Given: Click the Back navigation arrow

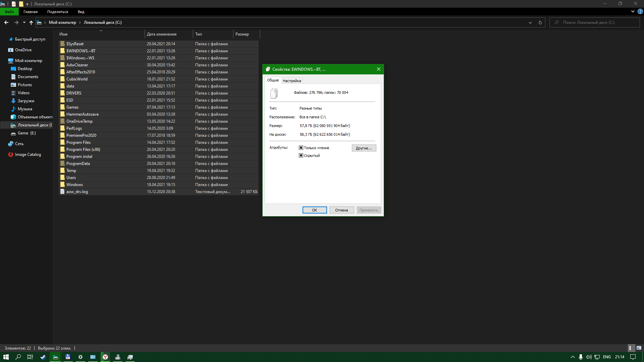Looking at the screenshot, I should pos(6,22).
